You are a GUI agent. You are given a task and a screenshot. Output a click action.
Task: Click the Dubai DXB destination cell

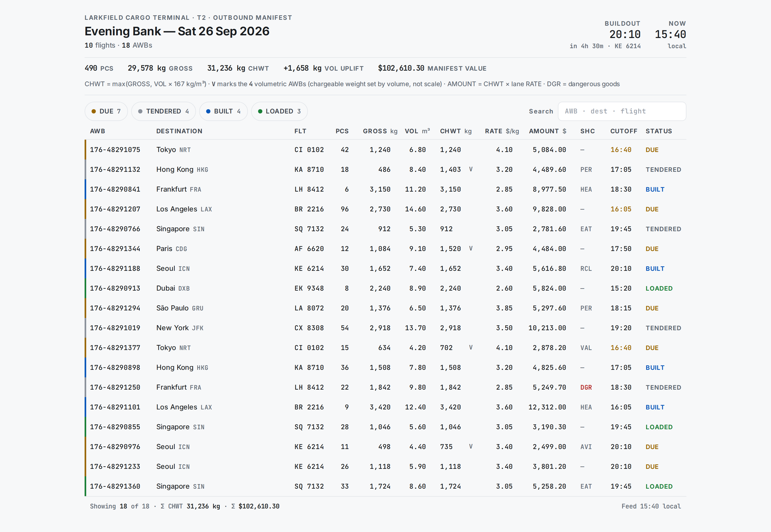(173, 288)
